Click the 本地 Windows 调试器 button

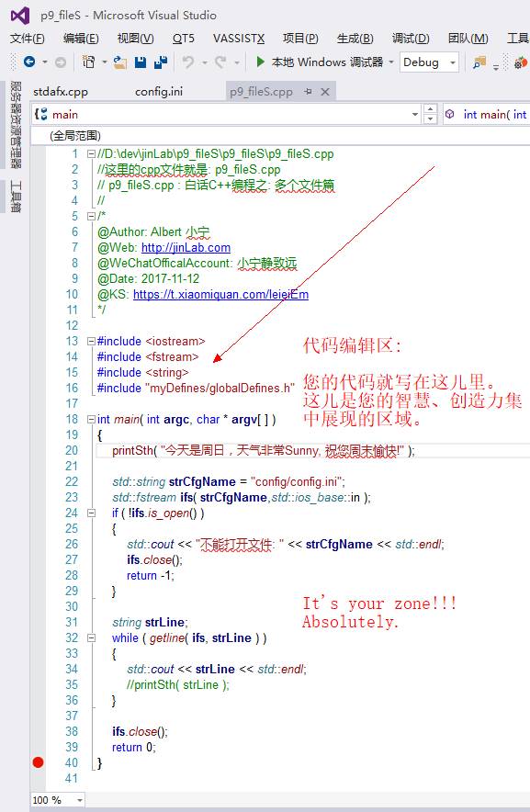click(x=327, y=62)
